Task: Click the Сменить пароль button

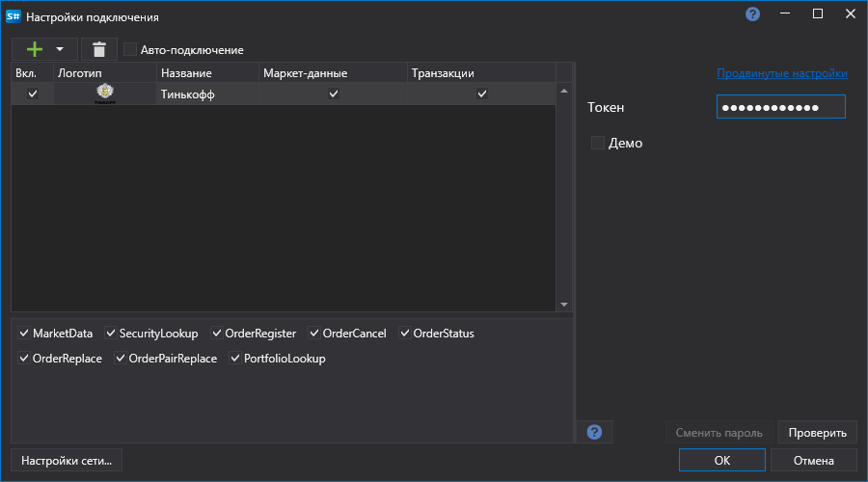Action: tap(719, 433)
